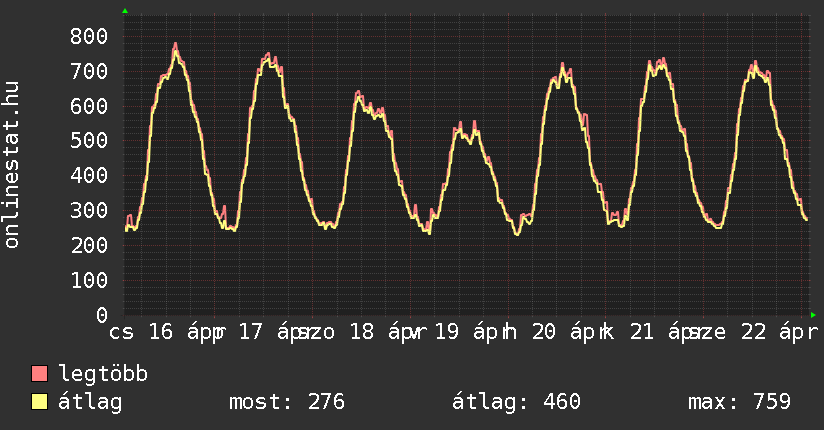Image resolution: width=824 pixels, height=430 pixels.
Task: Select the átlag legend label text
Action: (92, 403)
